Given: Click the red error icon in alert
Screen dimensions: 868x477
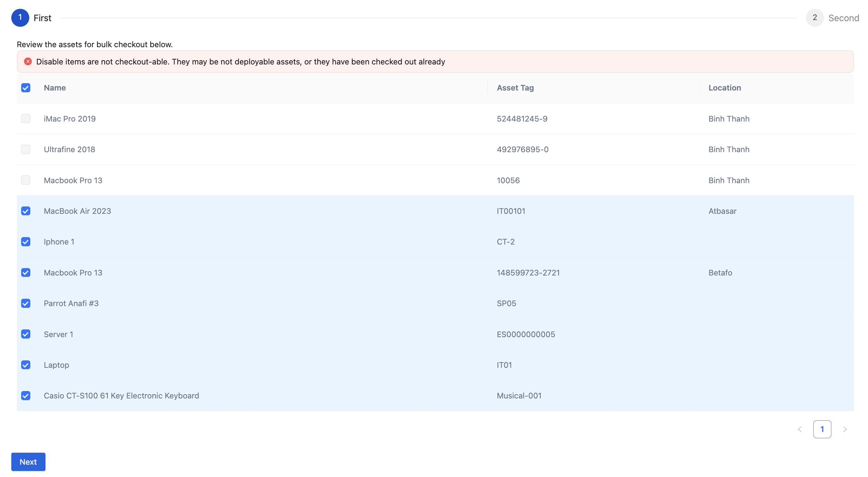Looking at the screenshot, I should (x=28, y=62).
